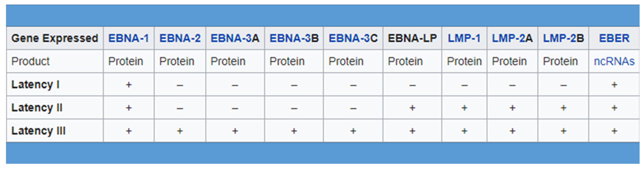Select the Protein cell under EBNA-LP
Screen dimensions: 644x169
(405, 61)
